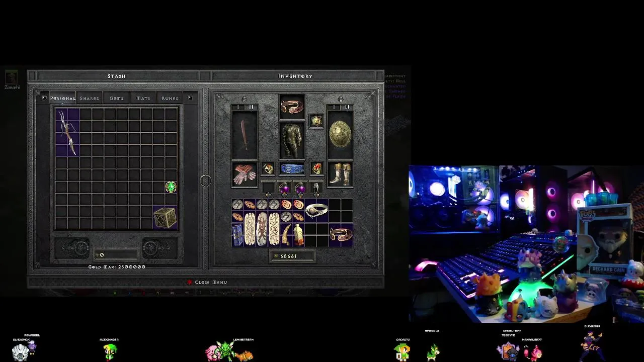Screen dimensions: 644x362
Task: Click the equipped golden boots
Action: pyautogui.click(x=340, y=174)
